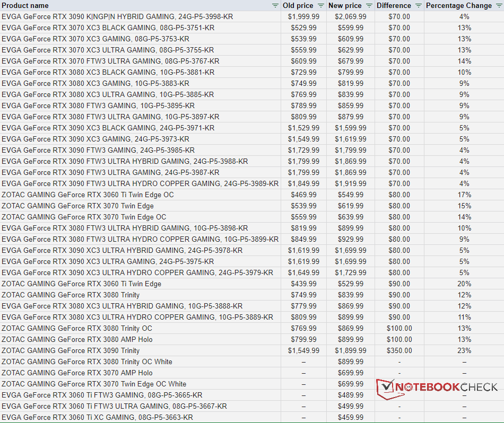This screenshot has width=504, height=423.
Task: Click the 17% percentage change cell
Action: pyautogui.click(x=464, y=195)
